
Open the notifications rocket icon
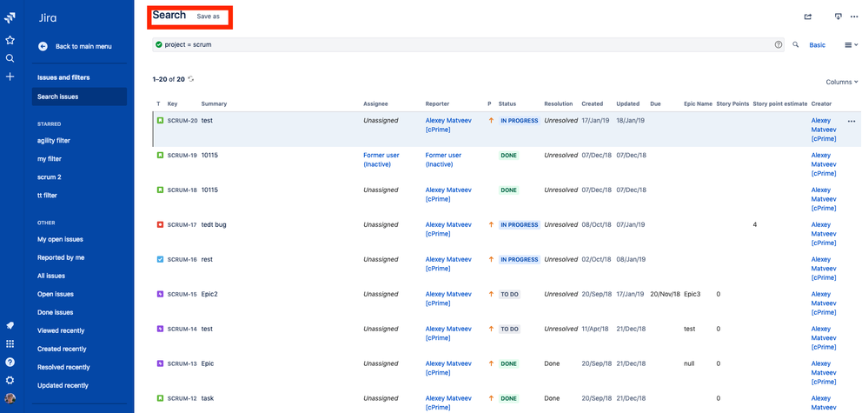point(10,325)
